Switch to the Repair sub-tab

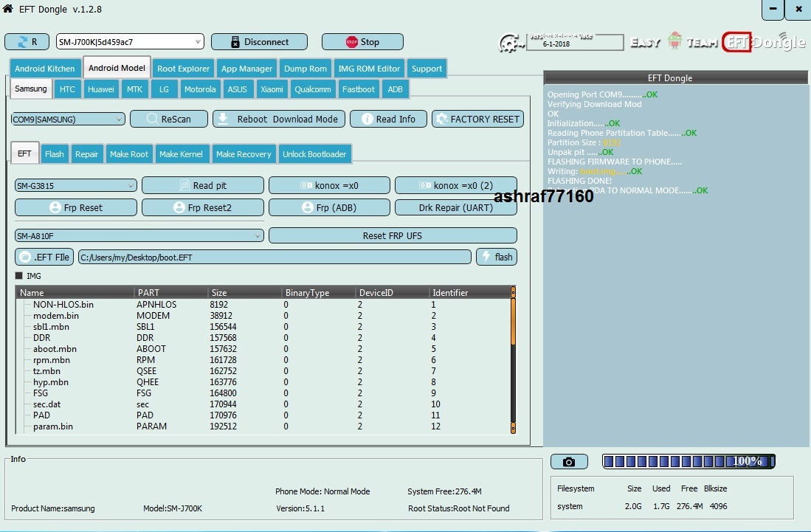(86, 154)
